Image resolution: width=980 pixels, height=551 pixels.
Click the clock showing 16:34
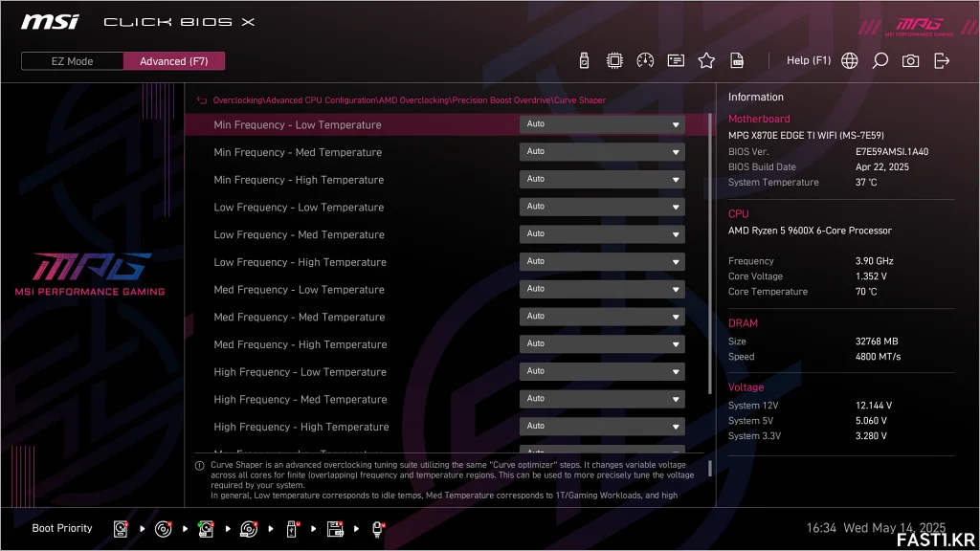(x=821, y=528)
